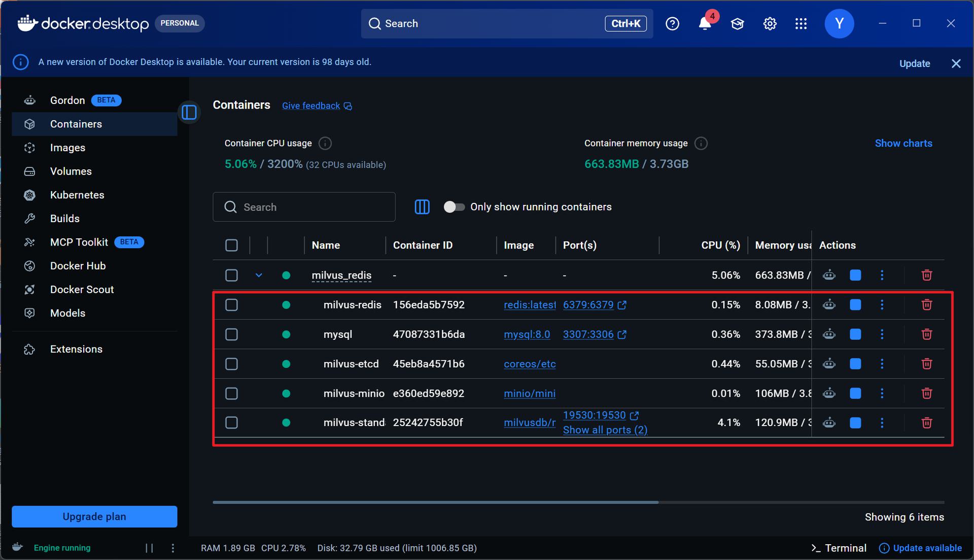The image size is (974, 560).
Task: Open the redis:latest image link
Action: point(530,305)
